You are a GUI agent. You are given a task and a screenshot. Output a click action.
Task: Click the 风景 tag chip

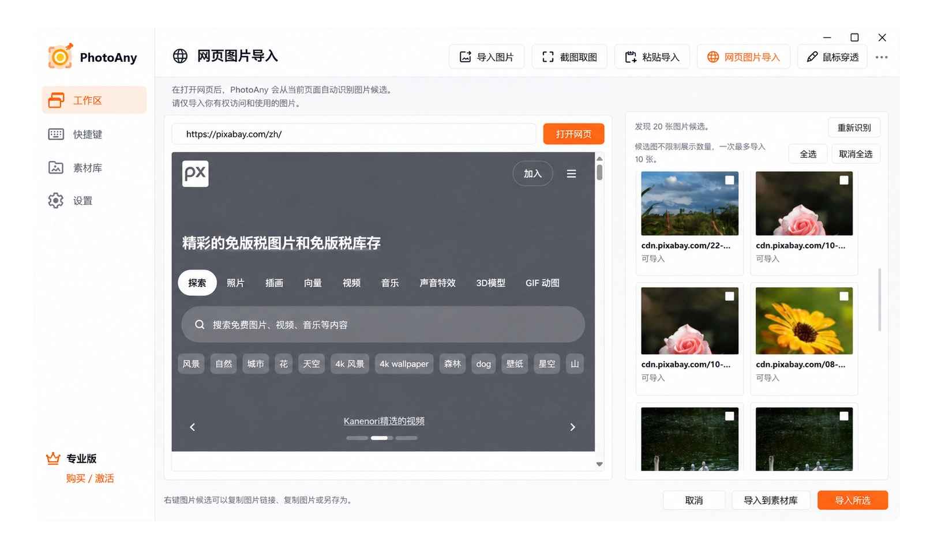[x=191, y=364]
